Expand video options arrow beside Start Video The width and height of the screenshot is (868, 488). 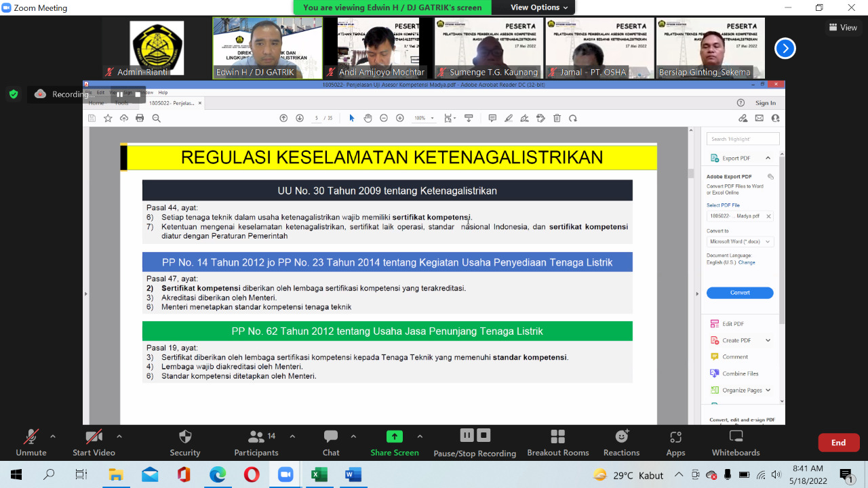pos(119,436)
